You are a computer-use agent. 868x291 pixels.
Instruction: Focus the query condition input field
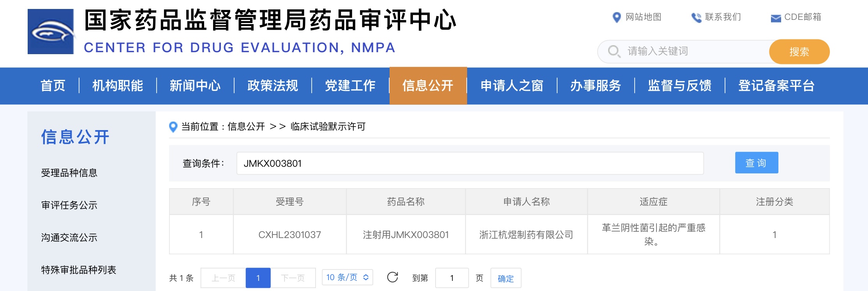(469, 163)
